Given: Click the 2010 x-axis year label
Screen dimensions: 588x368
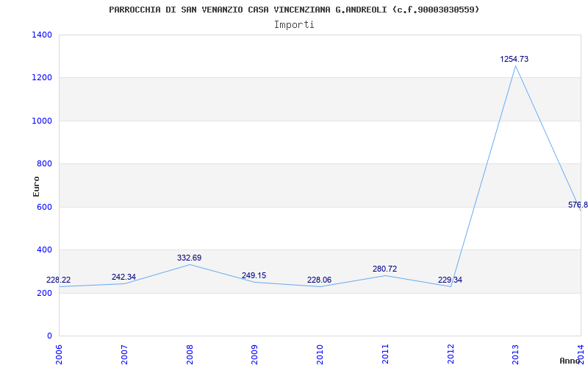Looking at the screenshot, I should coord(320,353).
